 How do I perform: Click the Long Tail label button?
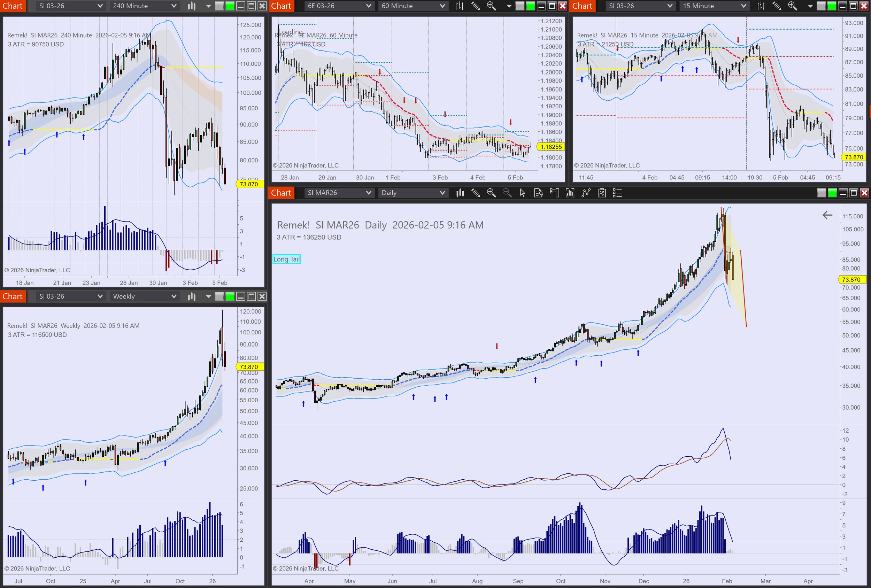287,259
